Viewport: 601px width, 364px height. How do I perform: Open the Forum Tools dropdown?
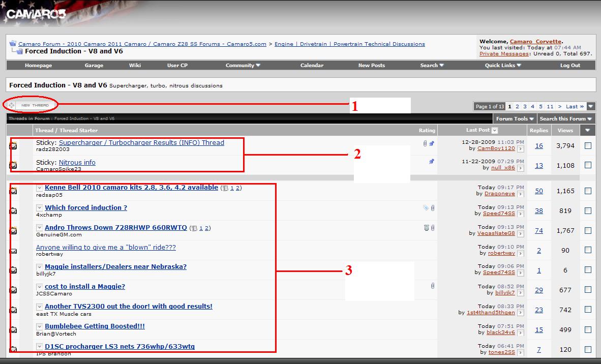pos(515,118)
